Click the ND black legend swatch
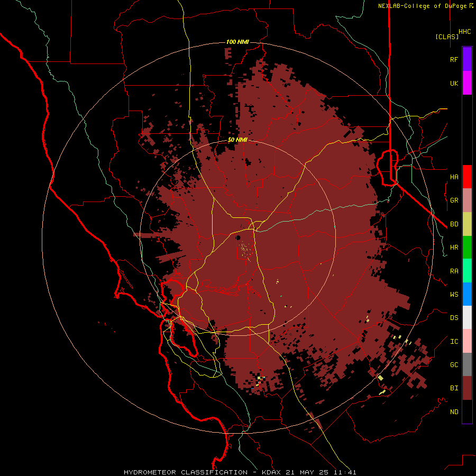 click(467, 411)
